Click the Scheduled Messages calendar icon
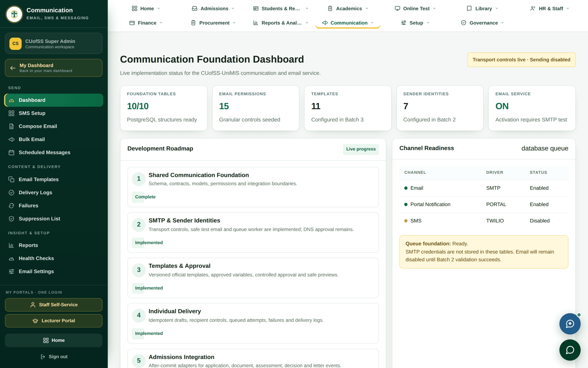The height and width of the screenshot is (368, 588). point(11,152)
